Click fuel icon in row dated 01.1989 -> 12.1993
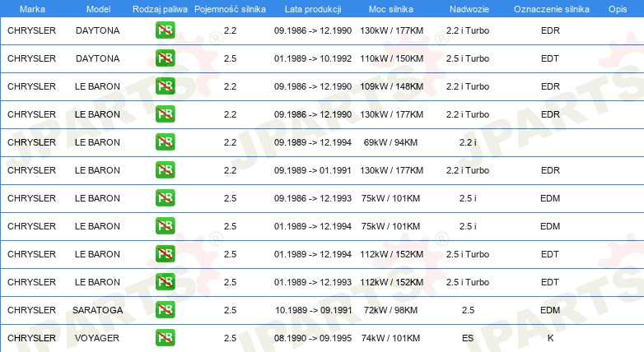This screenshot has width=644, height=352. pos(165,282)
